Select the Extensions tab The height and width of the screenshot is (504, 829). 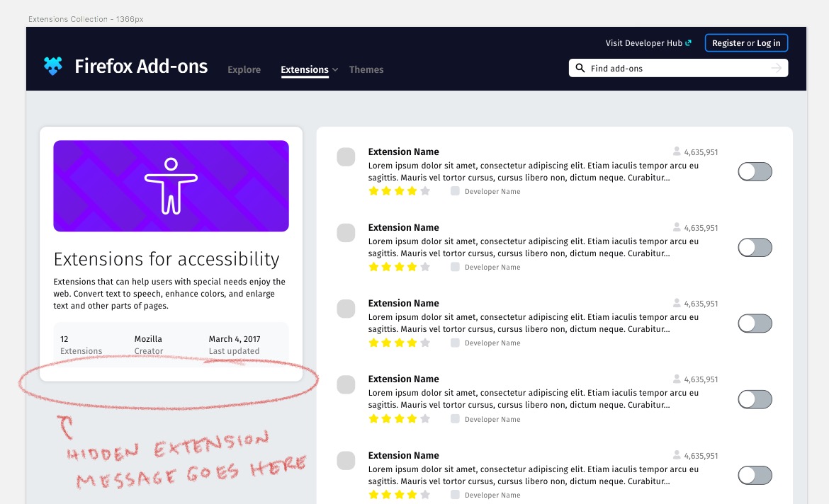click(x=305, y=70)
